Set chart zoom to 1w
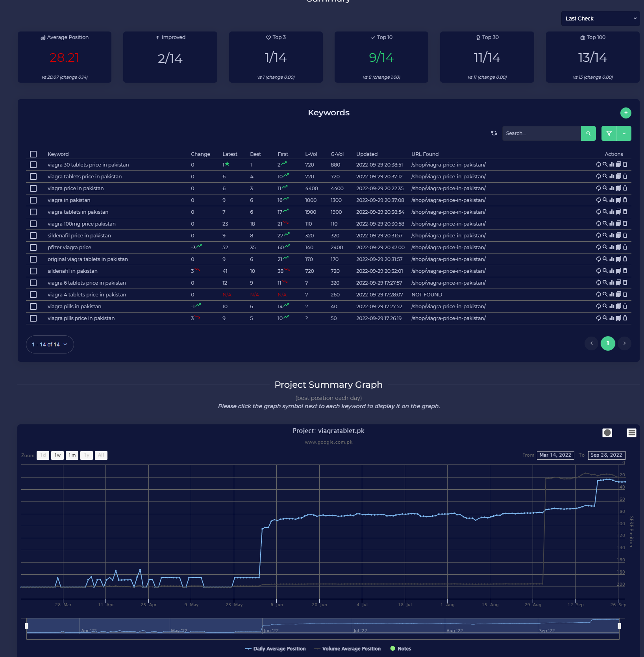The width and height of the screenshot is (644, 657). [x=57, y=455]
